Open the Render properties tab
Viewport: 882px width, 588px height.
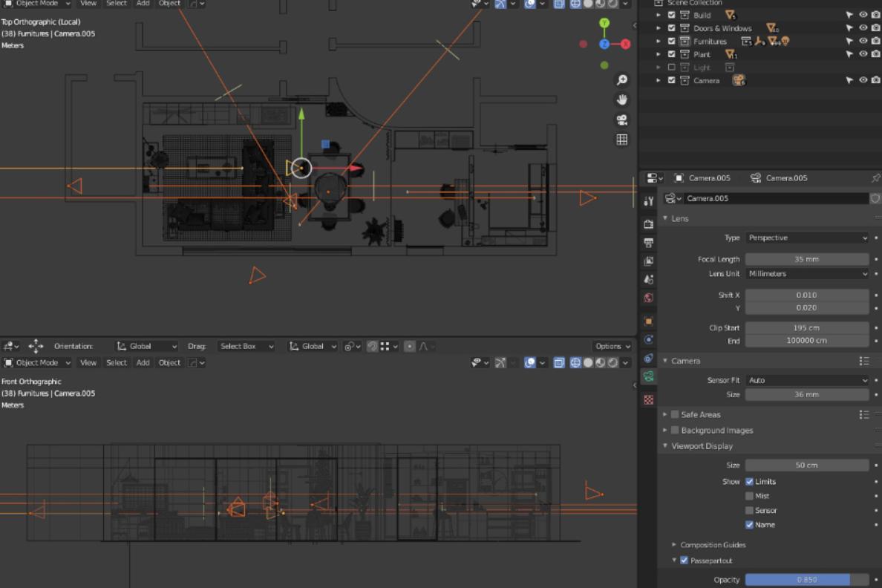649,223
